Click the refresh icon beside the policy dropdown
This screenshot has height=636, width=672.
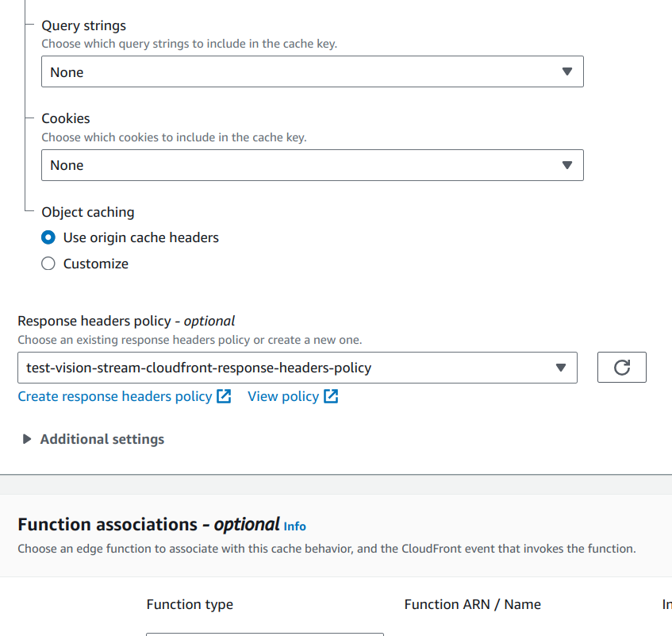tap(621, 368)
